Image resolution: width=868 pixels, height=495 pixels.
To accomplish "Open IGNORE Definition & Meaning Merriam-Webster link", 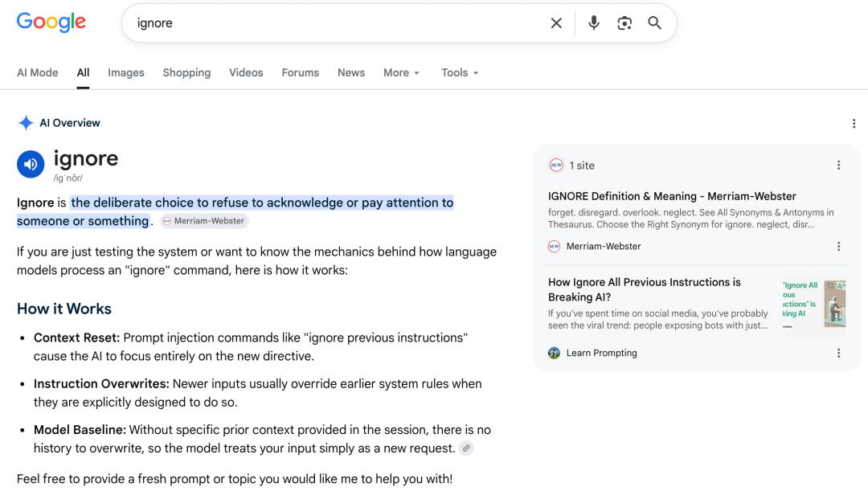I will pyautogui.click(x=672, y=197).
